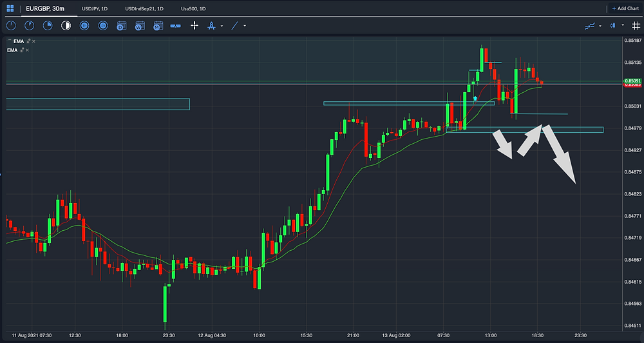Click the cyan up-arrow marker on chart
644x343 pixels.
[475, 98]
